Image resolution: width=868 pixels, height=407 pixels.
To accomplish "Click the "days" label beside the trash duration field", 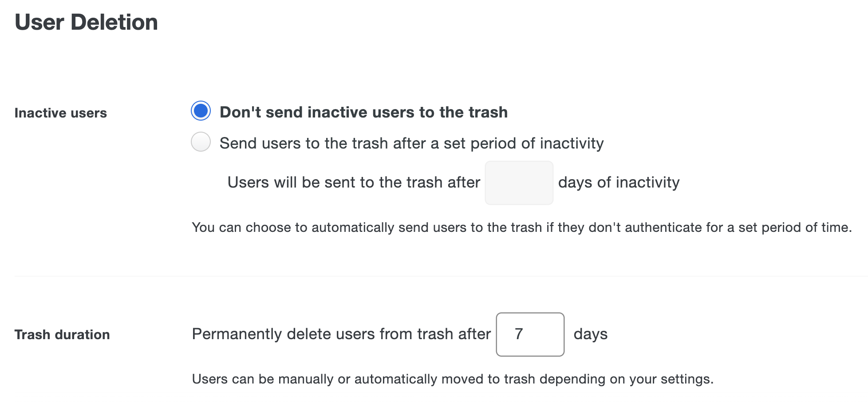I will 591,334.
